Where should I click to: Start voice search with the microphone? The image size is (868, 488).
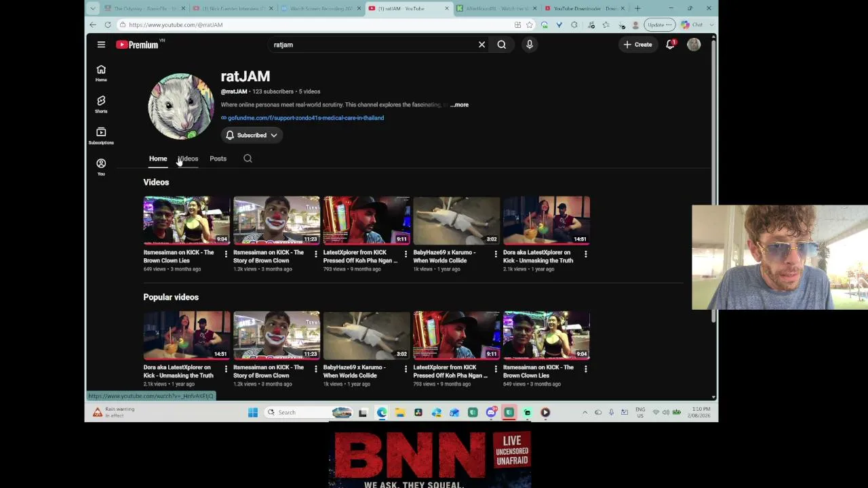point(530,45)
